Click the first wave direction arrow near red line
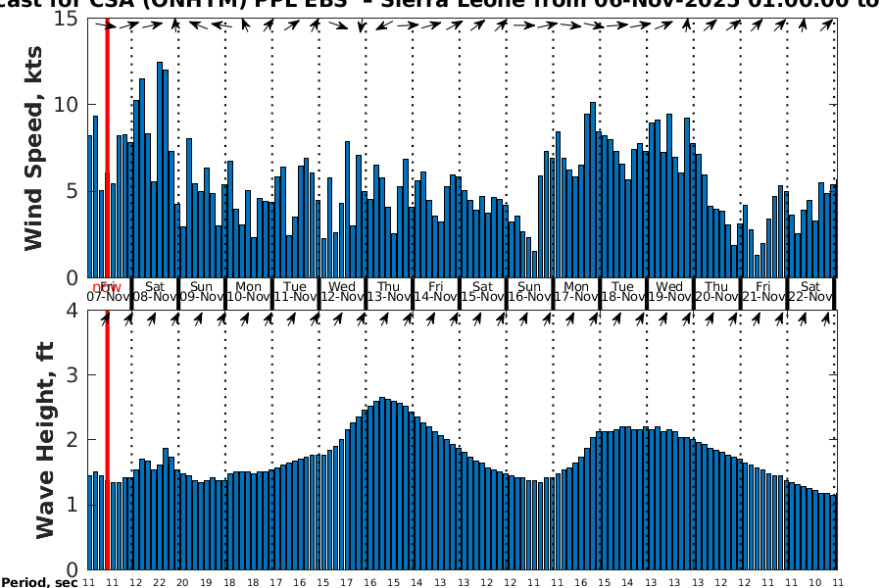 coord(106,318)
